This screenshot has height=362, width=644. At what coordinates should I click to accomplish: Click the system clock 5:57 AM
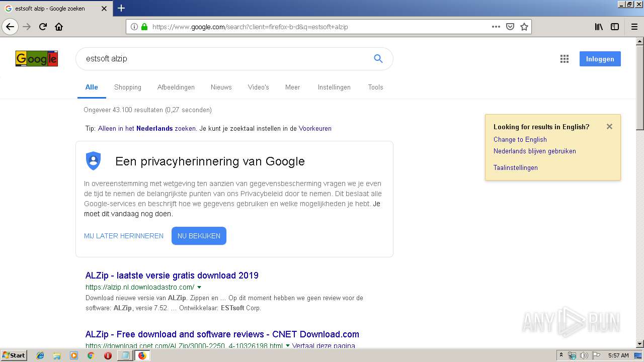618,355
